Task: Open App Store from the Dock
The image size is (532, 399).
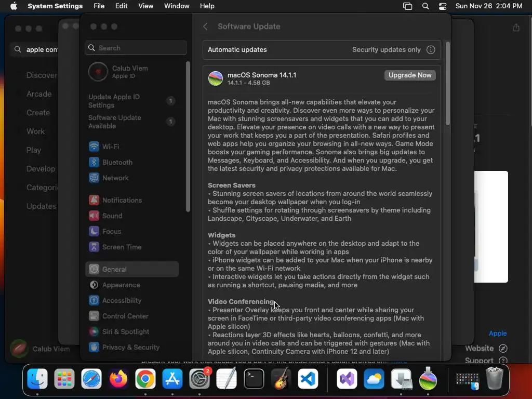Action: (172, 379)
